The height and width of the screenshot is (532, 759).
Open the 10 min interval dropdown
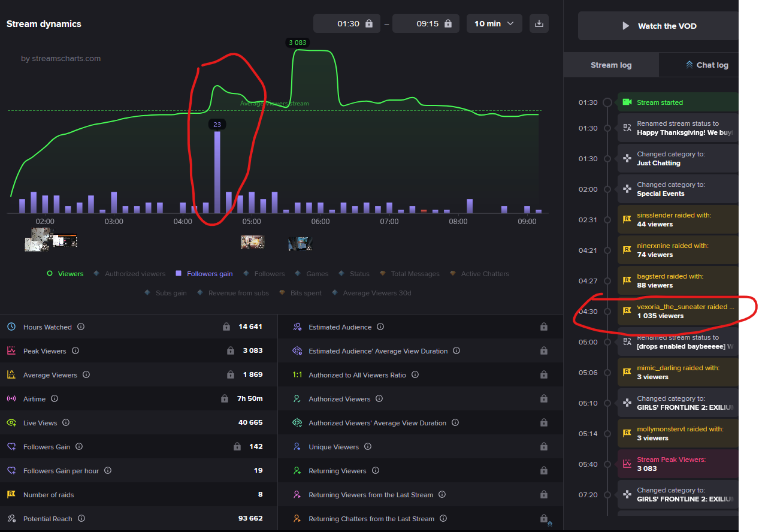494,24
